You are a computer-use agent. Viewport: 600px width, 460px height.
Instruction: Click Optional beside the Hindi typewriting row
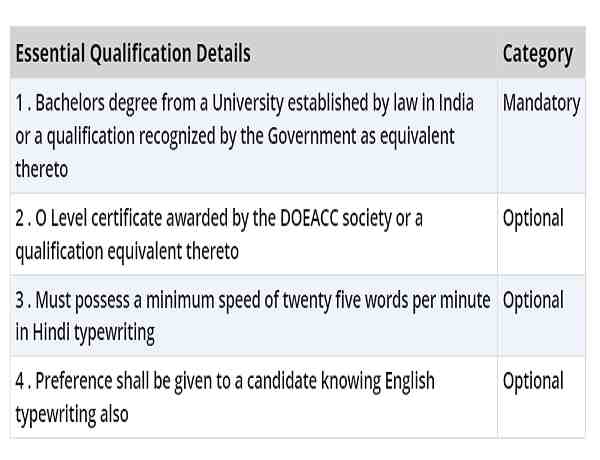pyautogui.click(x=533, y=300)
